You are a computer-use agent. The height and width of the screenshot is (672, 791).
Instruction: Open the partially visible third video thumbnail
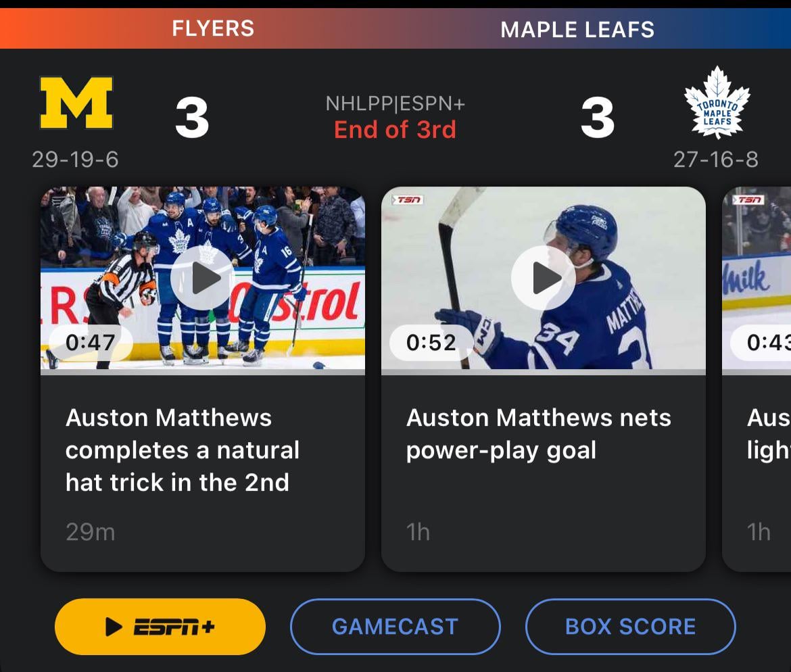point(757,278)
